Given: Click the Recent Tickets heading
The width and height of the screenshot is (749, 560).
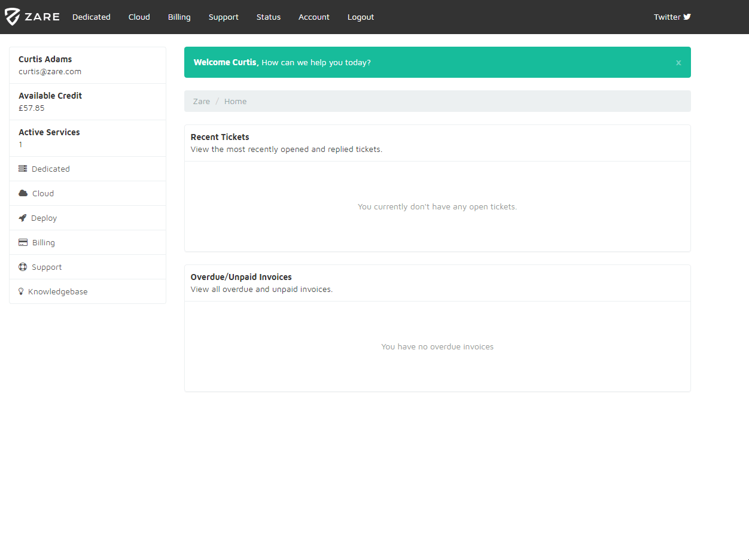Looking at the screenshot, I should (x=220, y=137).
